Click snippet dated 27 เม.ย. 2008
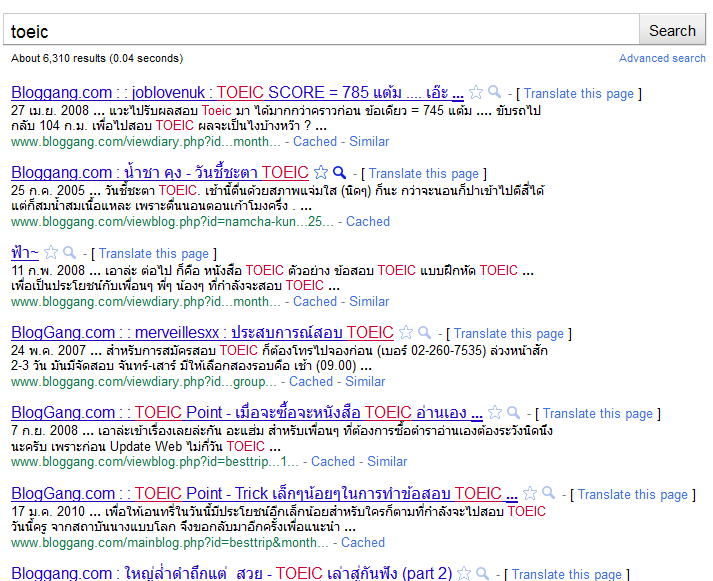713x581 pixels. tap(276, 118)
